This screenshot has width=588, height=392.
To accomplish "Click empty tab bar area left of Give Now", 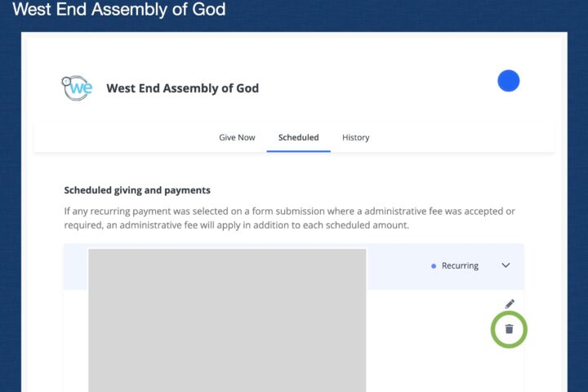I will [122, 137].
